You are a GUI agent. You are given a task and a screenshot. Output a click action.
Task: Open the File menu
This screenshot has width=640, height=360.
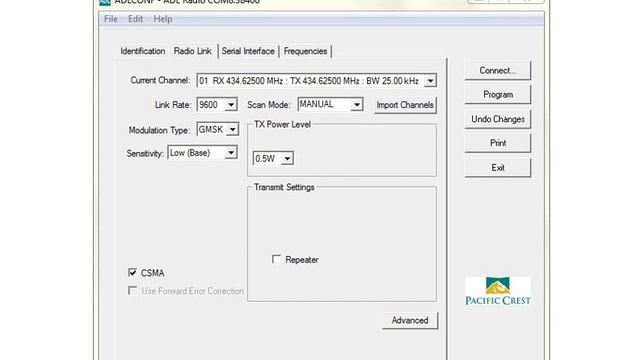tap(111, 19)
